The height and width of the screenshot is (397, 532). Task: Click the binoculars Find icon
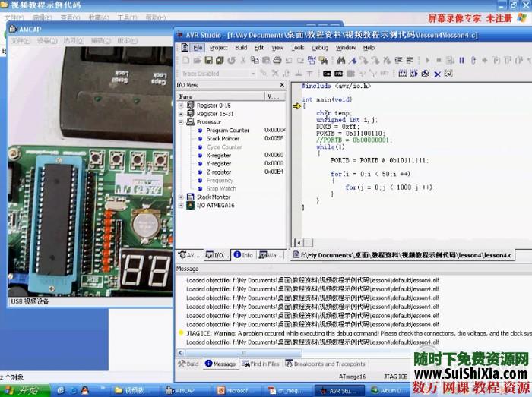(x=340, y=61)
